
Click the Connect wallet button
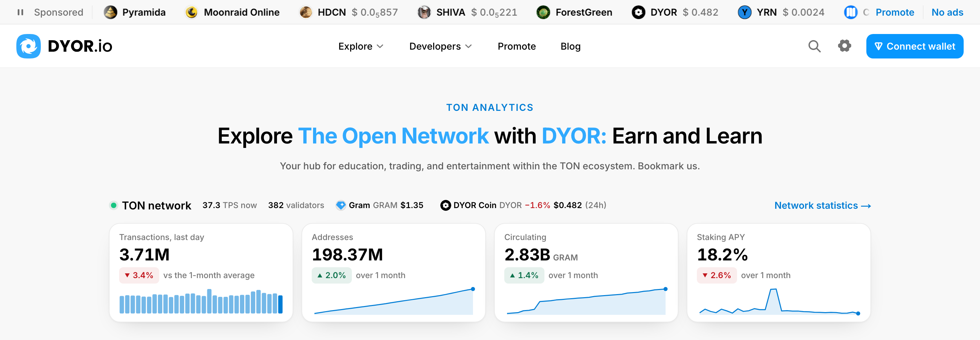click(x=915, y=46)
